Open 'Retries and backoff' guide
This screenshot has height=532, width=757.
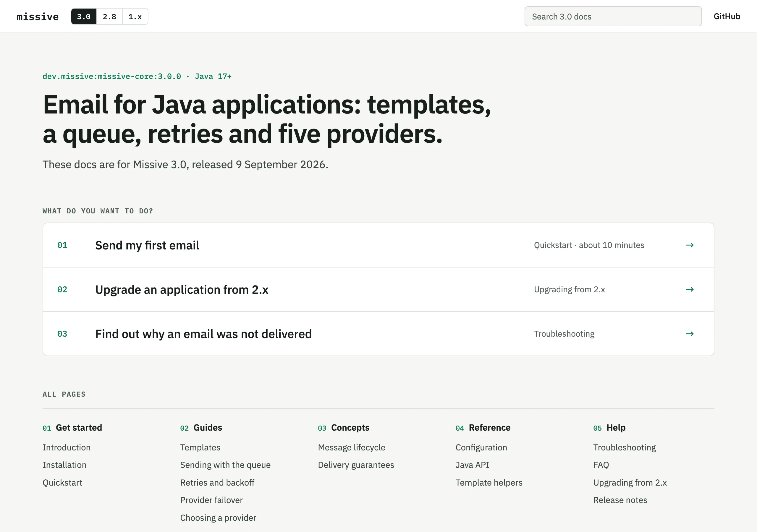(217, 483)
